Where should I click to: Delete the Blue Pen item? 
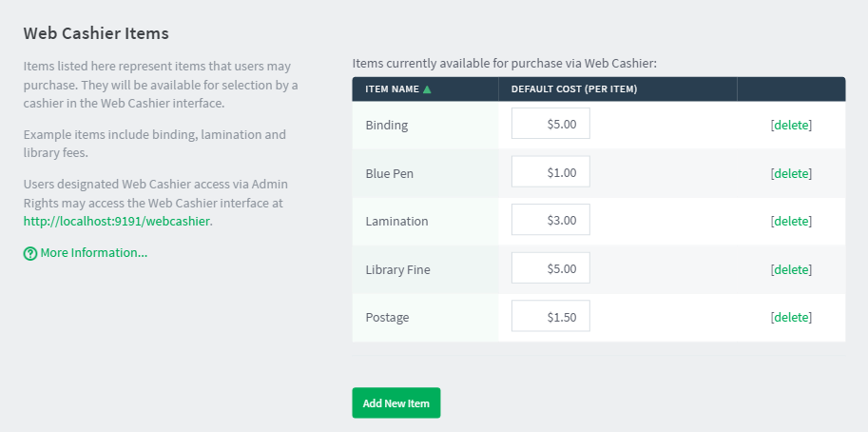tap(791, 173)
